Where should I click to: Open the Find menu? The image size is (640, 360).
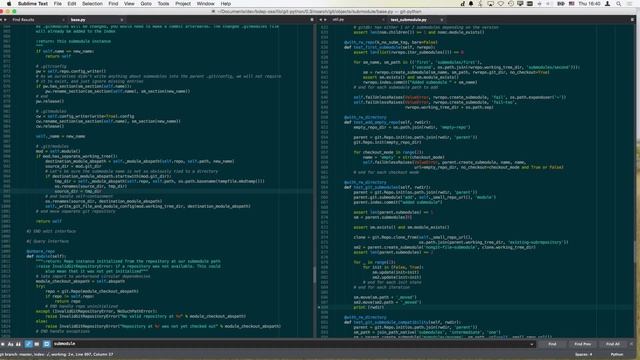[x=113, y=3]
